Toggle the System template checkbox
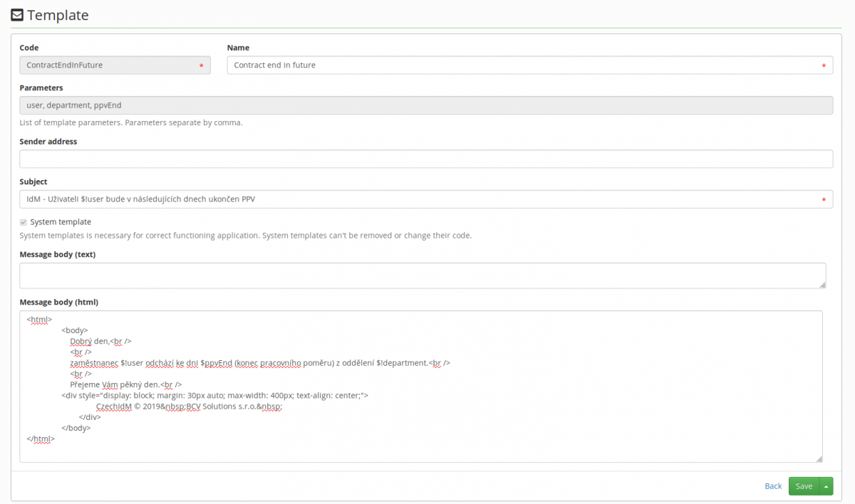 point(24,222)
